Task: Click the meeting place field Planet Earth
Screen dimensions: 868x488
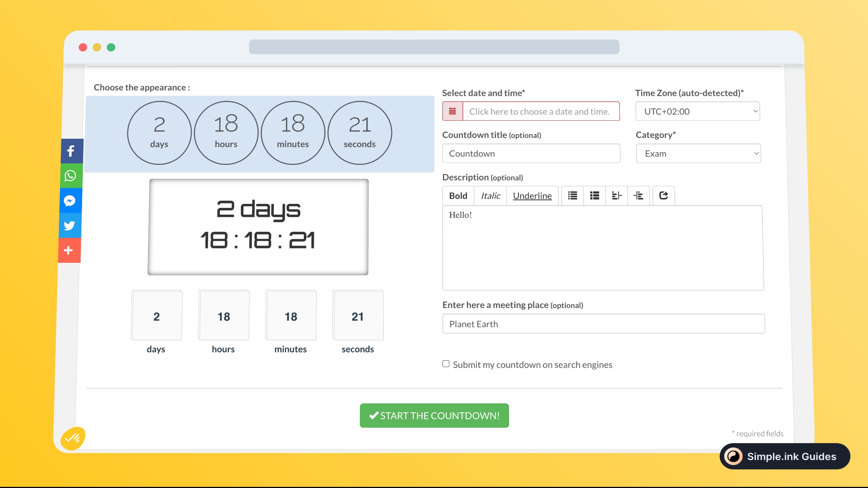Action: coord(604,324)
